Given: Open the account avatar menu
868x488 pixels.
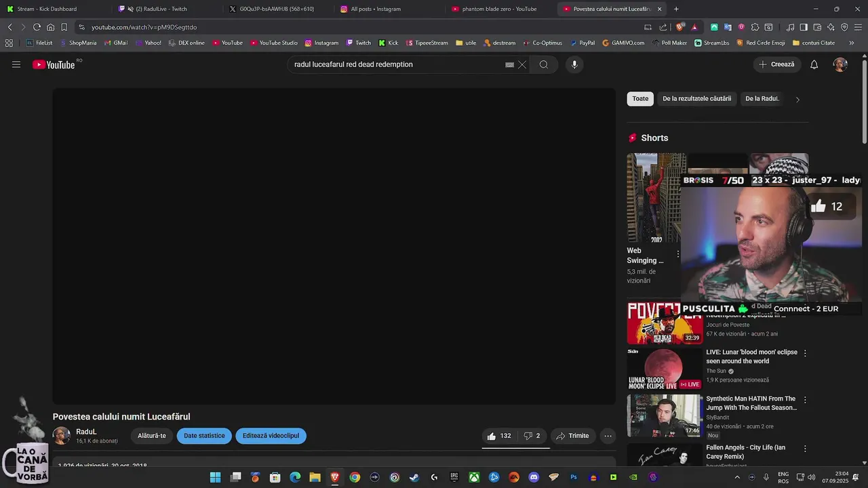Looking at the screenshot, I should click(x=840, y=64).
